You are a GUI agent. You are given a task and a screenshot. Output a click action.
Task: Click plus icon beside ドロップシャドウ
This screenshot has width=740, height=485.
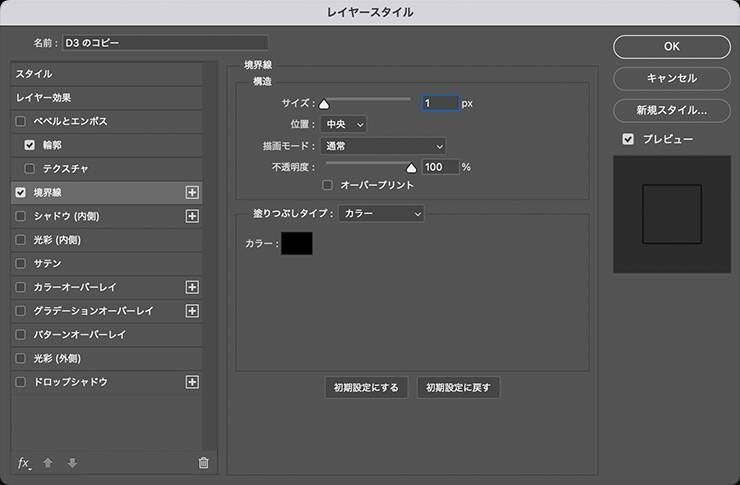tap(193, 382)
